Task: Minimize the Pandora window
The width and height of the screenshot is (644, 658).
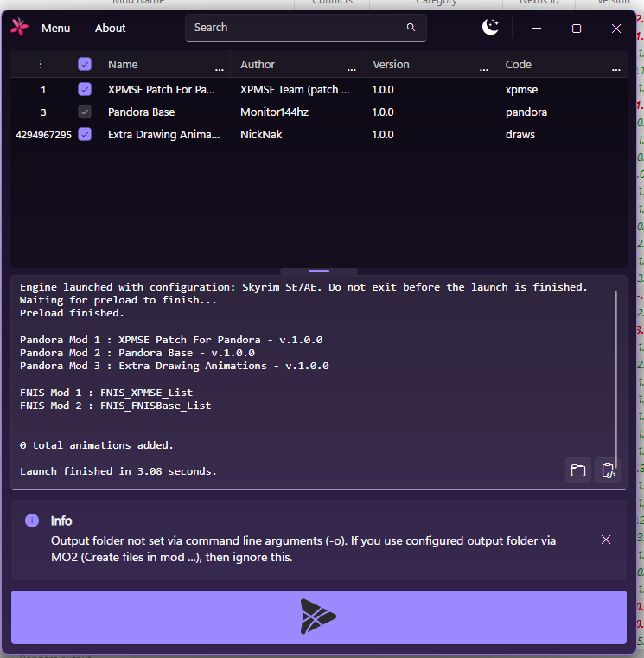Action: tap(537, 29)
